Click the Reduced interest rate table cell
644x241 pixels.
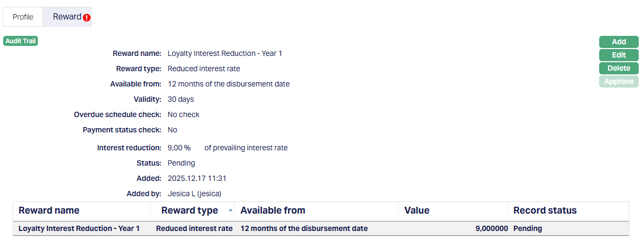194,228
